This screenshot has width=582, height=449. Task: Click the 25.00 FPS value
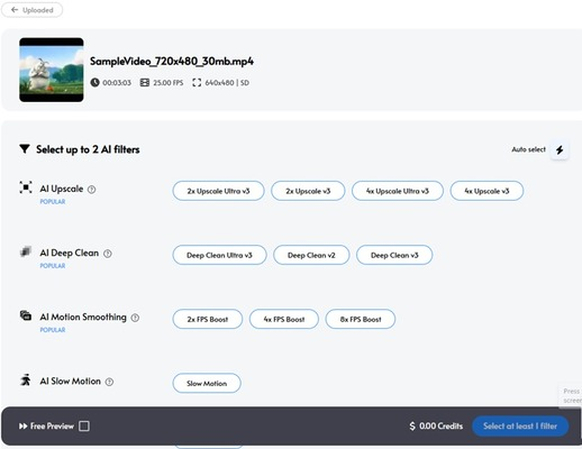click(168, 82)
